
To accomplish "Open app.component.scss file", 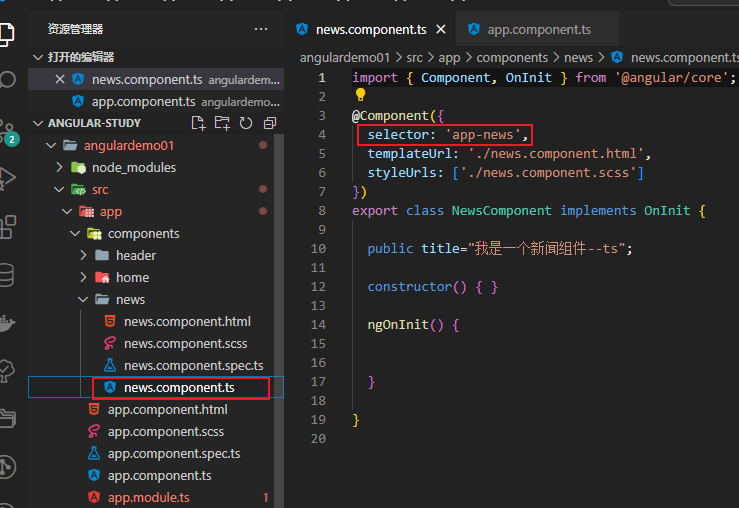I will (x=165, y=432).
